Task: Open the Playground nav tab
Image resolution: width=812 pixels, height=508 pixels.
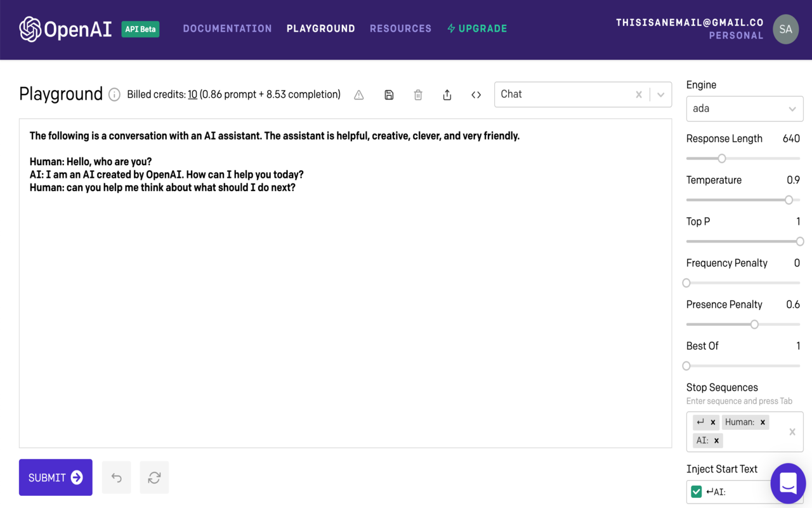Action: tap(321, 29)
